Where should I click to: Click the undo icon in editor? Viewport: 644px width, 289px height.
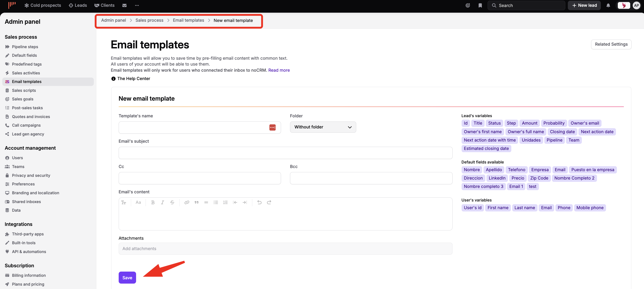pyautogui.click(x=259, y=202)
